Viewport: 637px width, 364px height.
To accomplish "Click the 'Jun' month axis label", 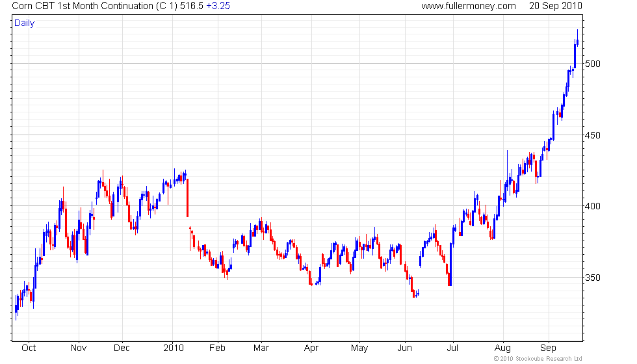I will [404, 348].
